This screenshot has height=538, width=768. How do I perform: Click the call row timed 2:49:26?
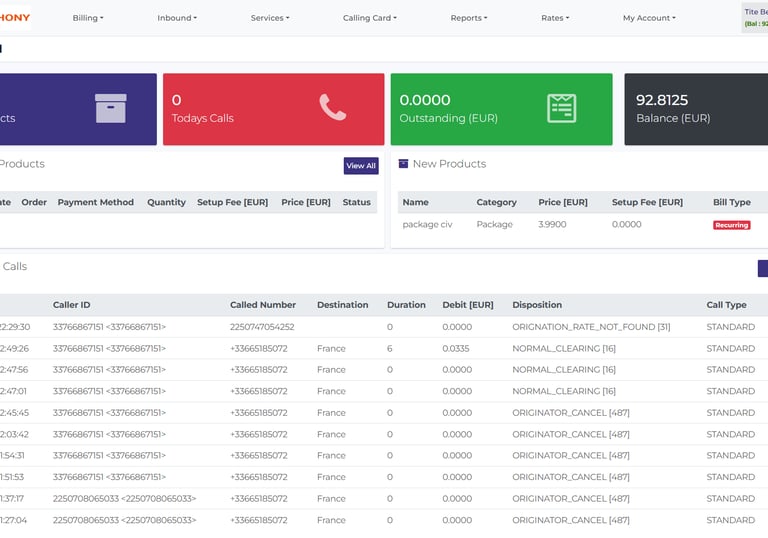coord(384,348)
